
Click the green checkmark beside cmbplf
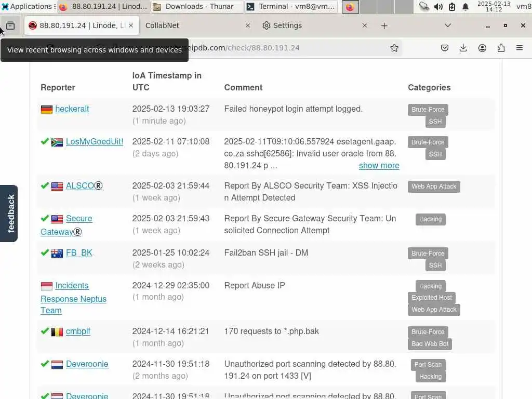pos(45,331)
